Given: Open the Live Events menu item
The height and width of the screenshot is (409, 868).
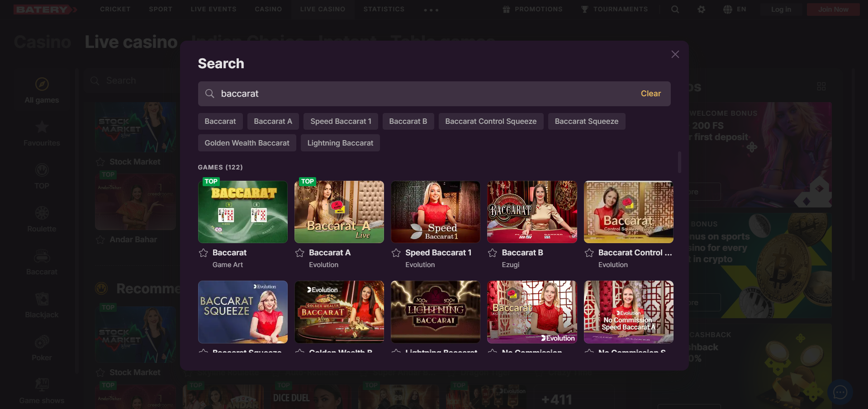Looking at the screenshot, I should [x=213, y=9].
